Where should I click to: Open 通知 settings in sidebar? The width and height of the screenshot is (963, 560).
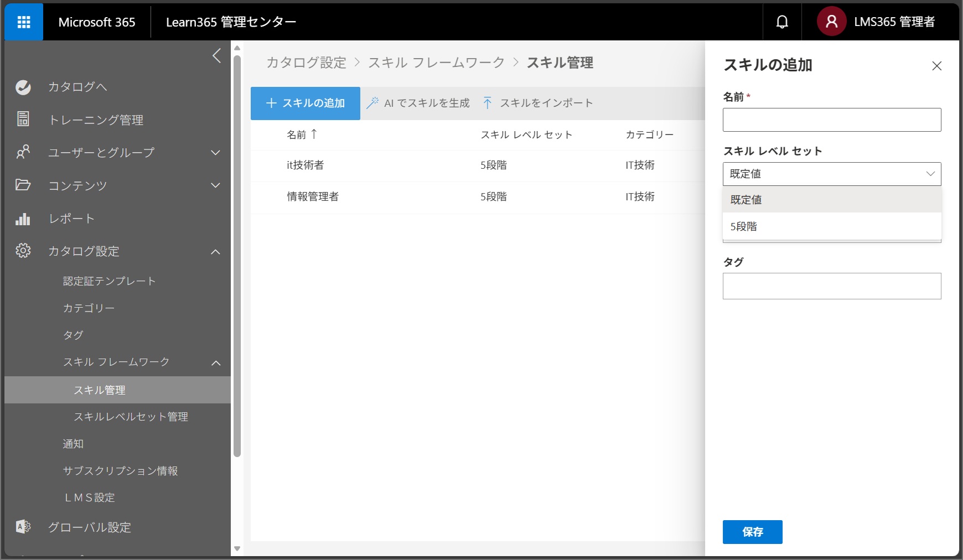pyautogui.click(x=73, y=444)
